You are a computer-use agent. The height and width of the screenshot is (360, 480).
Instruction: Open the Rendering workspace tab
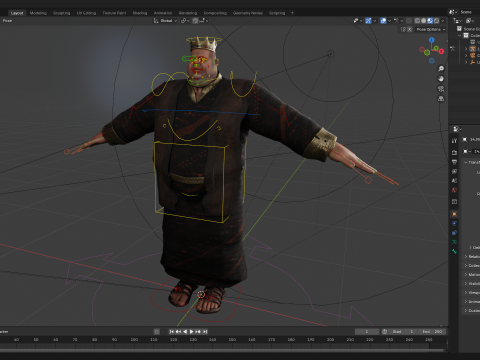[x=188, y=13]
